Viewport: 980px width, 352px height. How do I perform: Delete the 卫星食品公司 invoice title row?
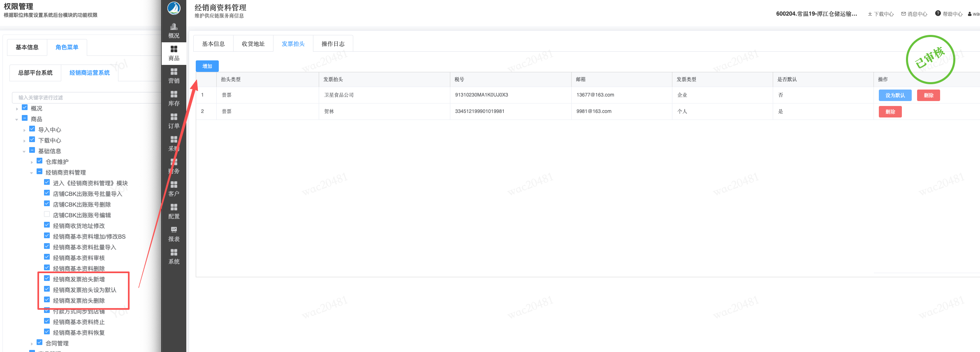pyautogui.click(x=929, y=95)
